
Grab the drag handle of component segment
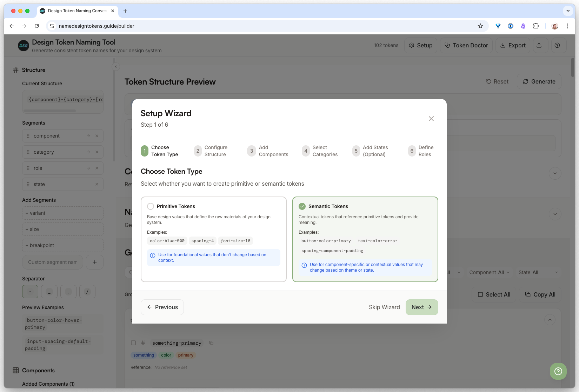pos(28,136)
